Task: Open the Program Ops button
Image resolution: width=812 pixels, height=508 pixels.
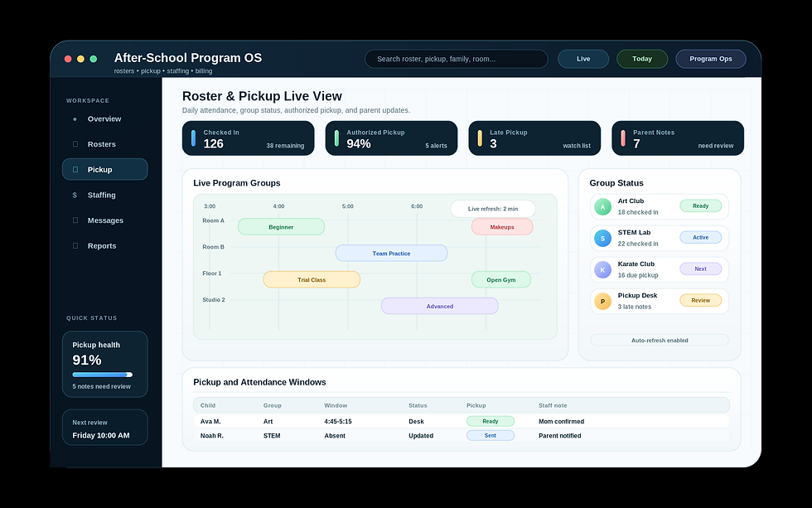Action: [711, 59]
